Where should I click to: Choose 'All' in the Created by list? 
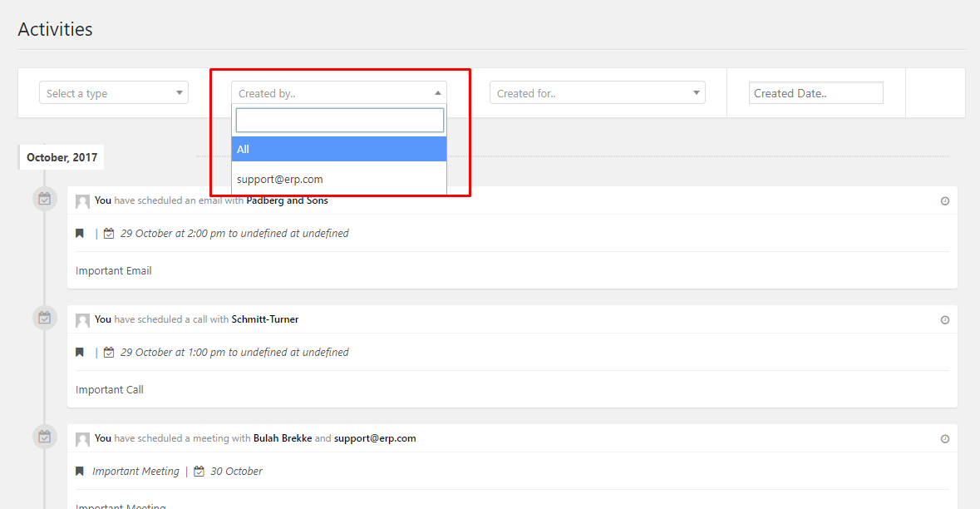pos(339,150)
